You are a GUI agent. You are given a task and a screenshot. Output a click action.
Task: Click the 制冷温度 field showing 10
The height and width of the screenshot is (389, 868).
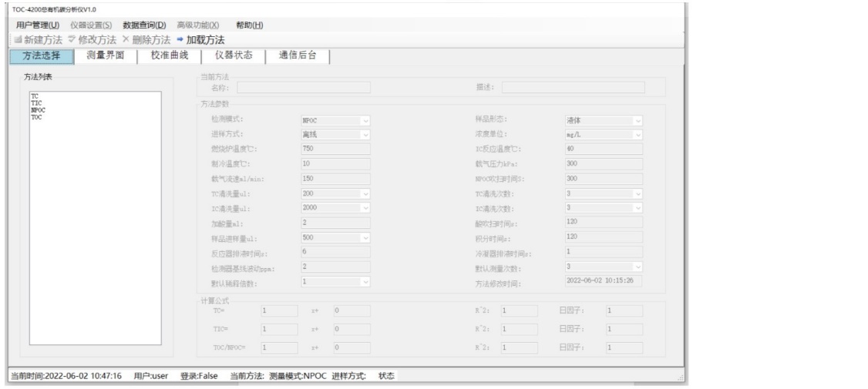[x=335, y=164]
